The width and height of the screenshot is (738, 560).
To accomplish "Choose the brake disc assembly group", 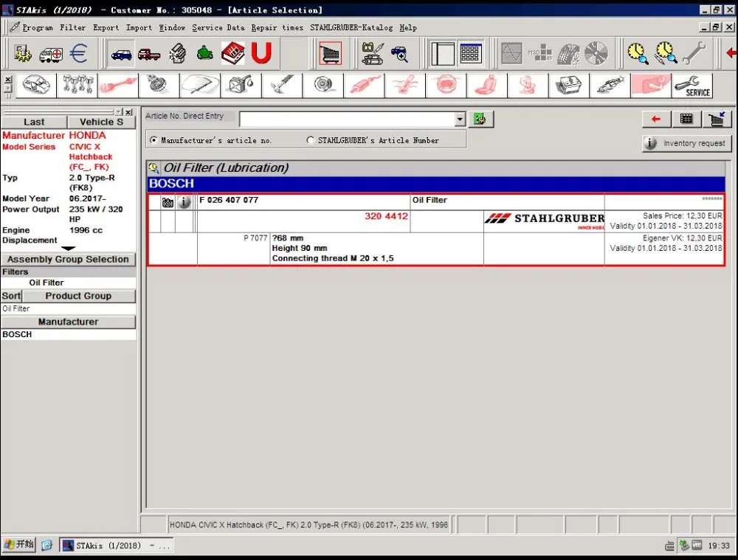I will 323,85.
